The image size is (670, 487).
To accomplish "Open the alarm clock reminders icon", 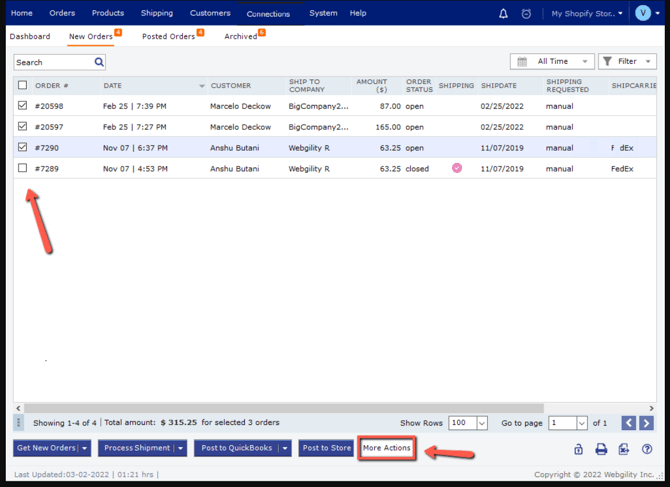I will click(526, 14).
